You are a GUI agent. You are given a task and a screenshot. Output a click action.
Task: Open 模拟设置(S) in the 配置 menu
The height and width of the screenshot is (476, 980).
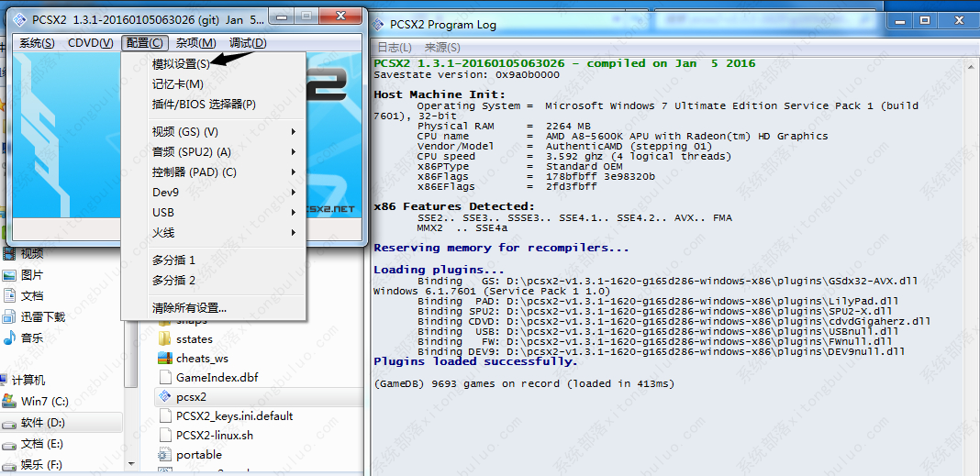click(x=213, y=63)
